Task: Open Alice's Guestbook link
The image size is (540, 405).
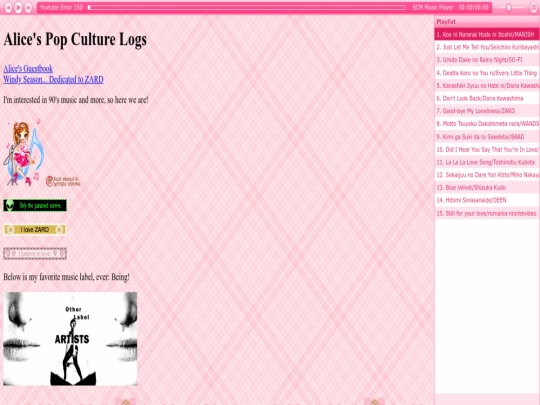Action: pyautogui.click(x=28, y=69)
